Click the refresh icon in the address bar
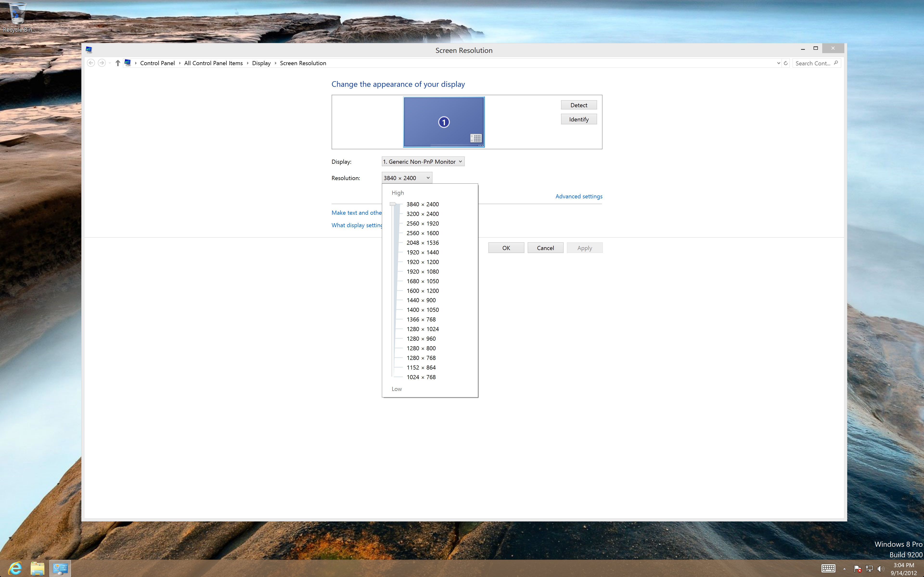 pyautogui.click(x=786, y=63)
